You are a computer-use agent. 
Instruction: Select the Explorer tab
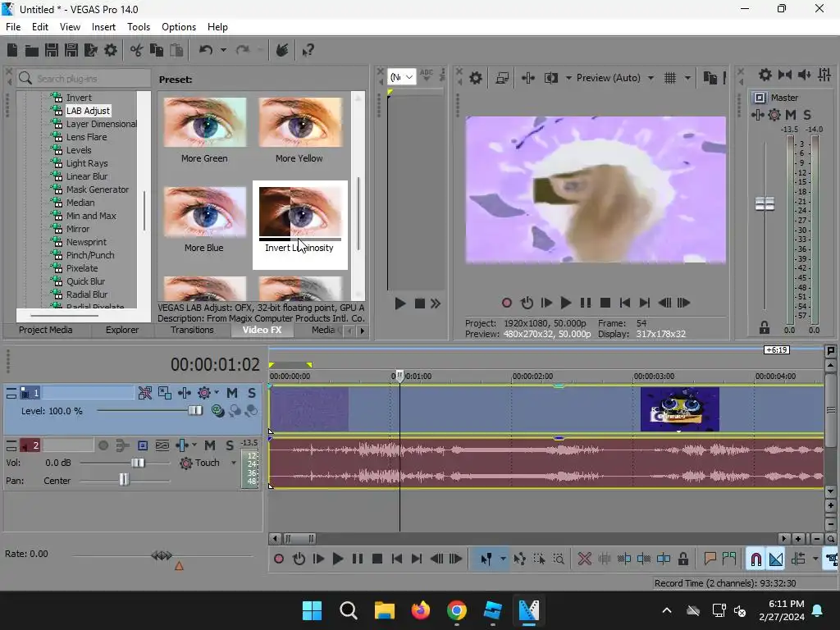click(x=122, y=330)
